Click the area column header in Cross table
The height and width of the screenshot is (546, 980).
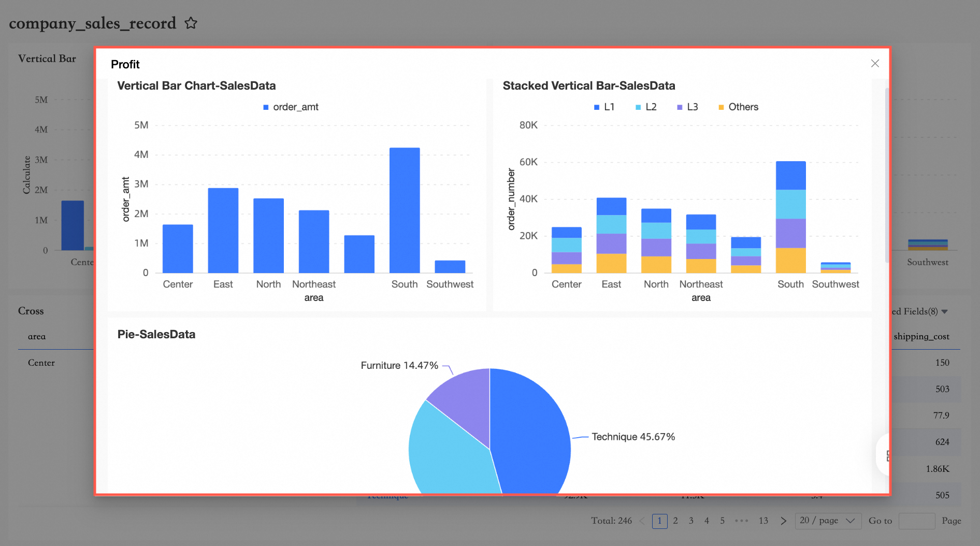coord(37,336)
